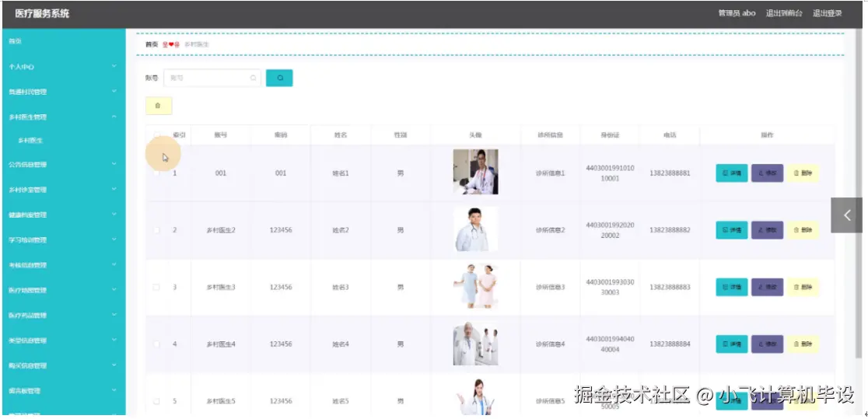Expand the 类型信息管理 sidebar menu
The image size is (868, 419).
pos(64,340)
